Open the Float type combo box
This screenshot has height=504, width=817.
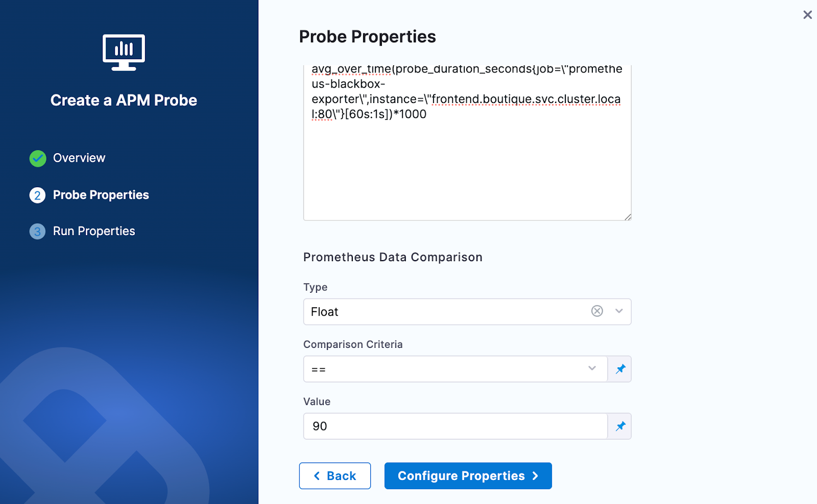click(x=444, y=312)
